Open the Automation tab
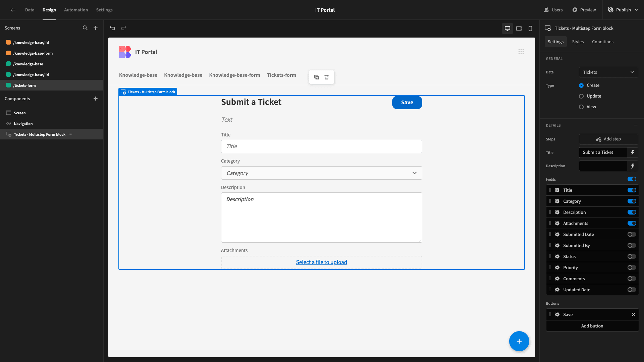The height and width of the screenshot is (362, 644). tap(76, 10)
